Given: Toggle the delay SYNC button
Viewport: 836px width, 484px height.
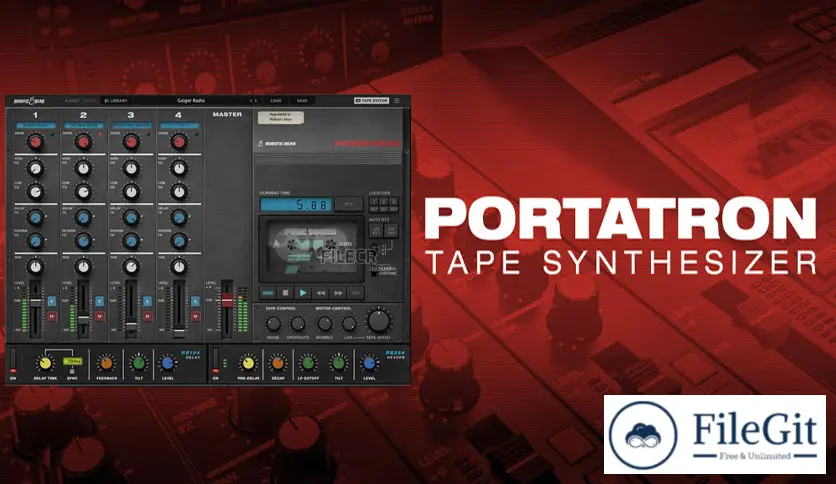Looking at the screenshot, I should [x=72, y=371].
